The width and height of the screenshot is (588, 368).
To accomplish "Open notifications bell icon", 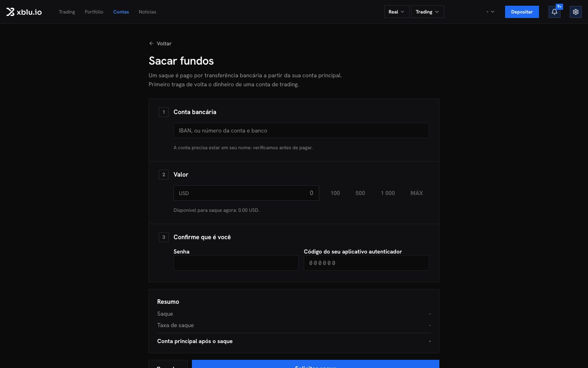I will pyautogui.click(x=554, y=12).
